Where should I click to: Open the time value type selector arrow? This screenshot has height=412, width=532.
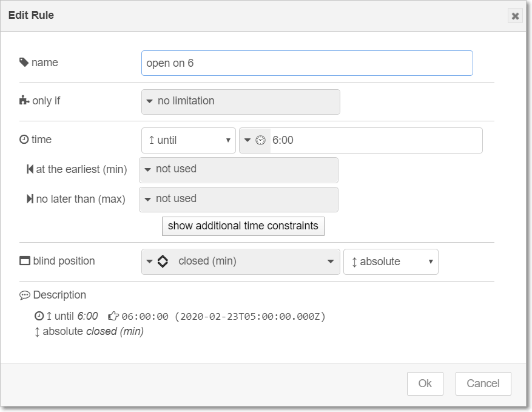tap(247, 140)
